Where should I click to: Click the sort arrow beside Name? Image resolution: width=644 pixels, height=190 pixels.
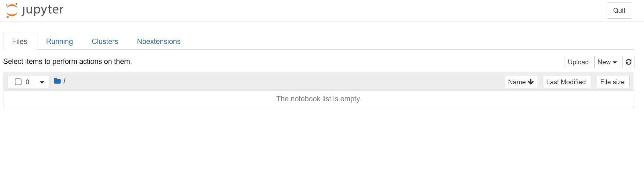click(531, 82)
